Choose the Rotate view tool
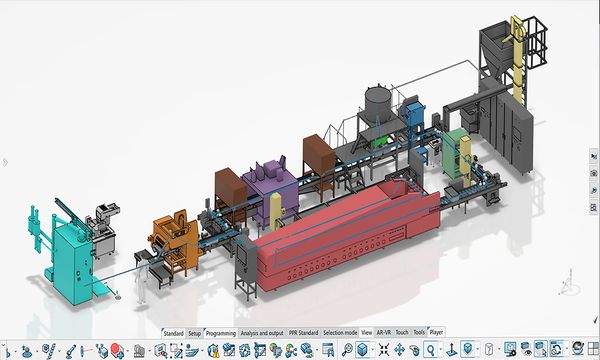The image size is (600, 360). [414, 350]
